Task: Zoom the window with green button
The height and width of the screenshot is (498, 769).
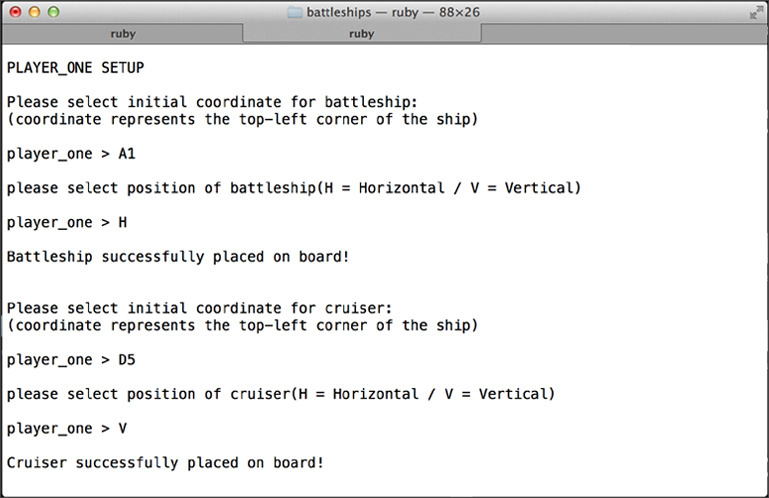Action: tap(53, 12)
